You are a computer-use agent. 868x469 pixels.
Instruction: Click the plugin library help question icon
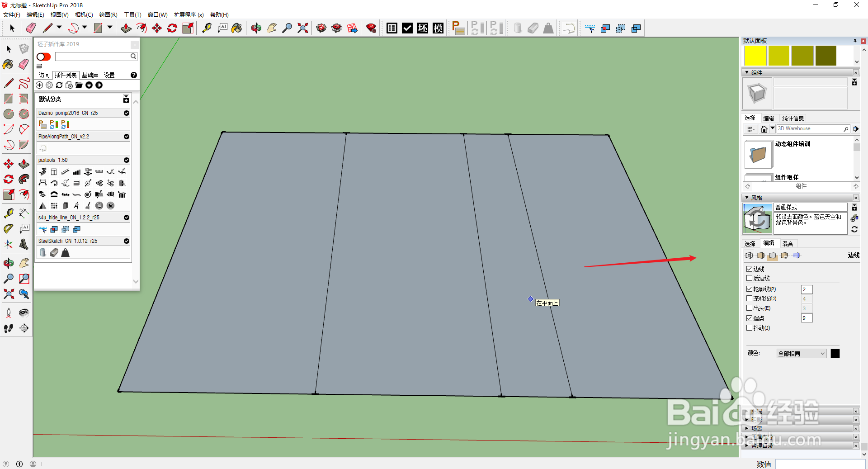pyautogui.click(x=134, y=75)
